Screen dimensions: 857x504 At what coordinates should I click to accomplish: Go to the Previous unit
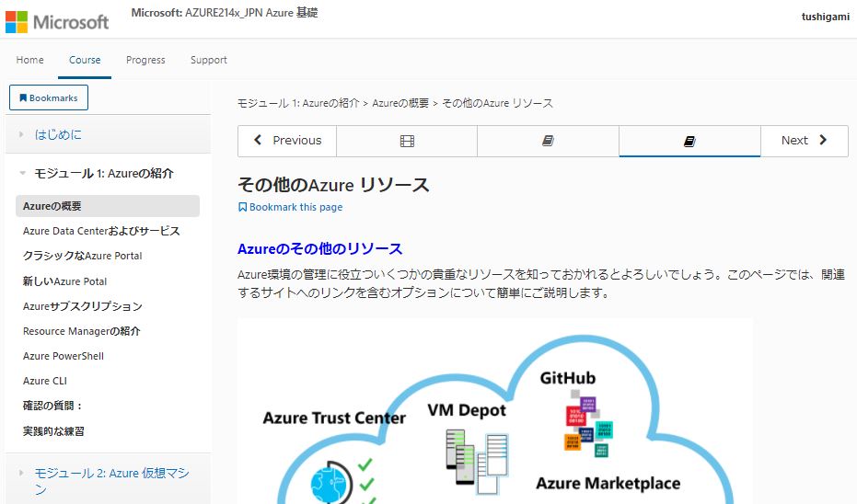[287, 141]
